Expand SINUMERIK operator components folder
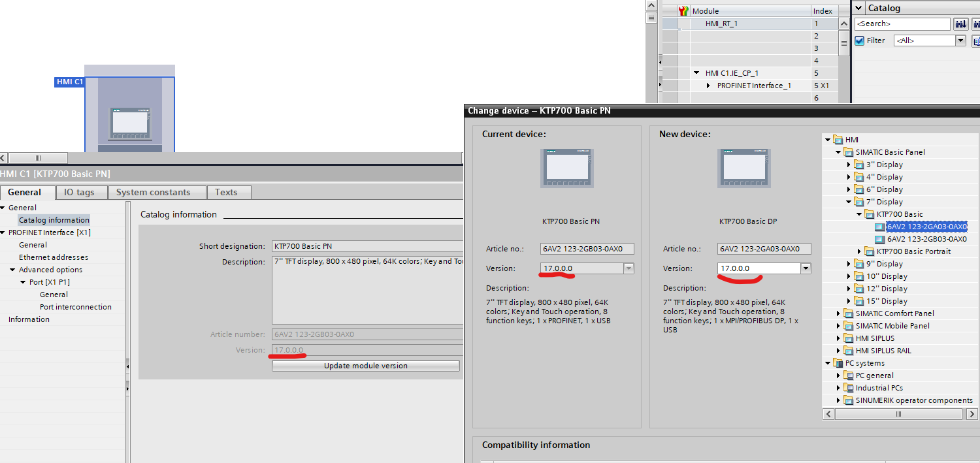This screenshot has width=980, height=463. pyautogui.click(x=839, y=400)
